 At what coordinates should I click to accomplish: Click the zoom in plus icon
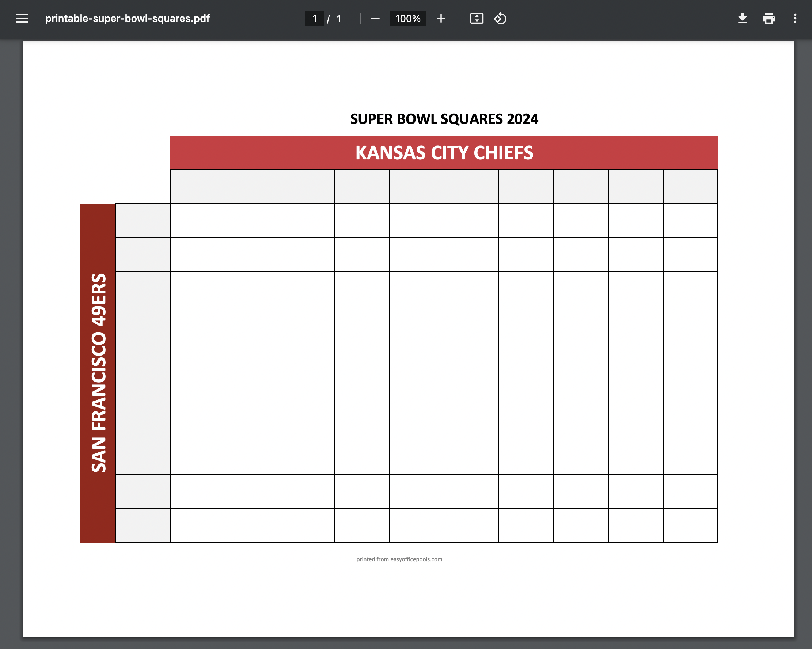pyautogui.click(x=441, y=18)
